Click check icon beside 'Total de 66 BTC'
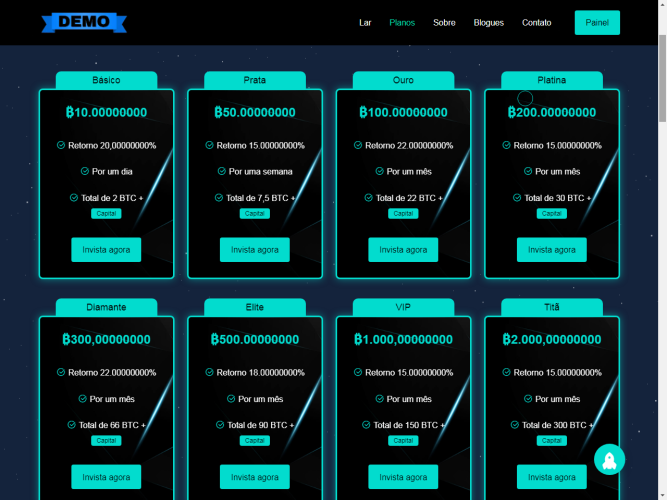 point(72,425)
